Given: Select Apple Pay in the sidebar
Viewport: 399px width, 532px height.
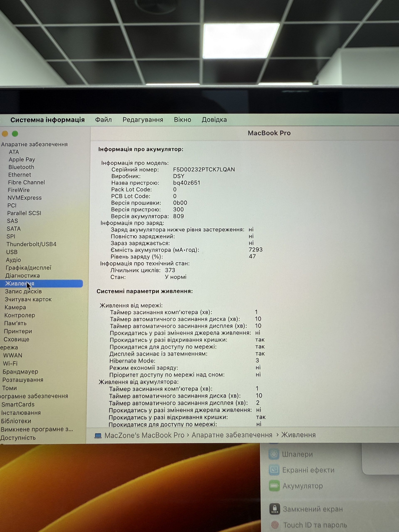Looking at the screenshot, I should [x=22, y=159].
